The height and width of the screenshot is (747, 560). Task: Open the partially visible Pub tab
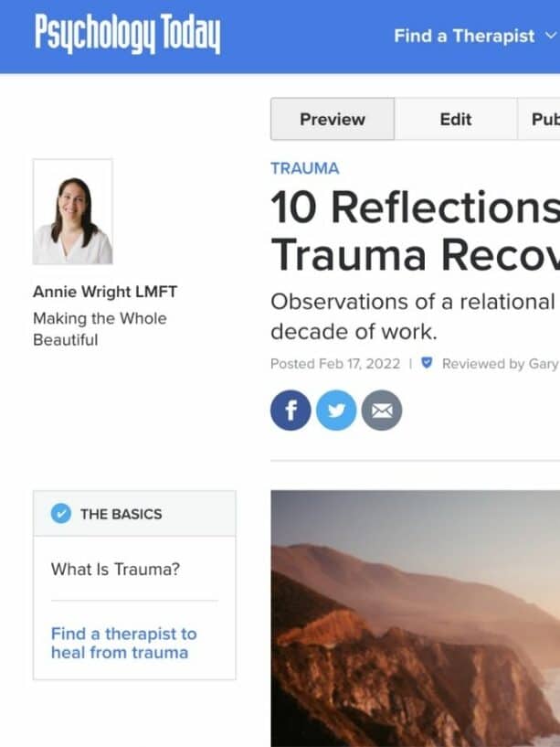539,119
